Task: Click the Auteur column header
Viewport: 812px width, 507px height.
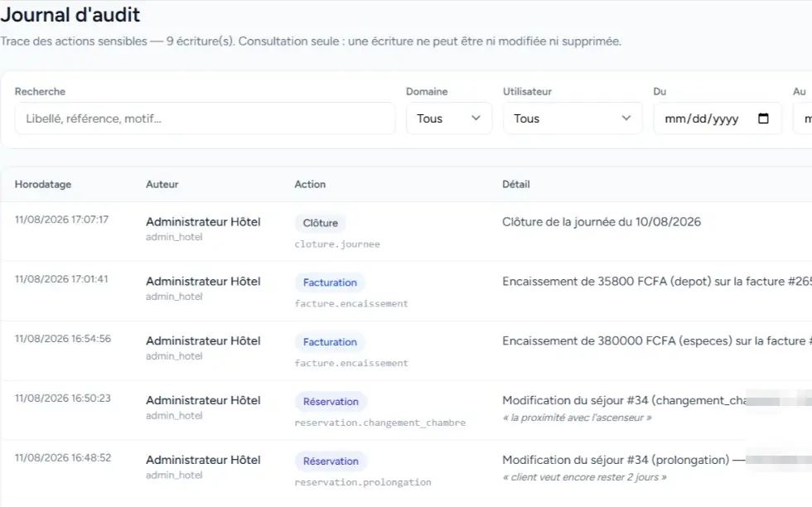Action: (x=162, y=185)
